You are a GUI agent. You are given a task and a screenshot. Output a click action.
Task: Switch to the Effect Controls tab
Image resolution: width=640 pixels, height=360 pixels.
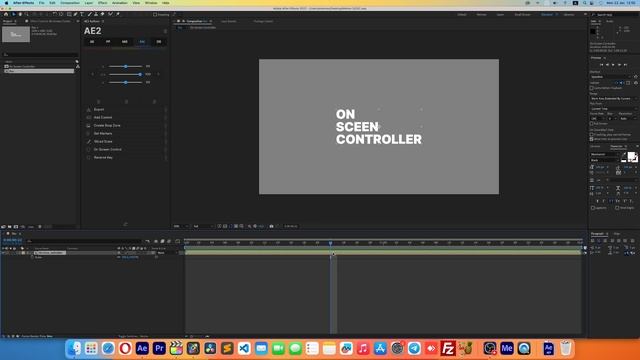click(x=50, y=21)
